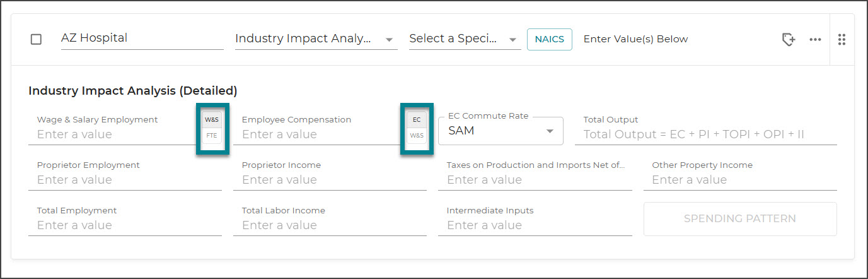
Task: Click the Intermediate Inputs field
Action: tap(535, 219)
